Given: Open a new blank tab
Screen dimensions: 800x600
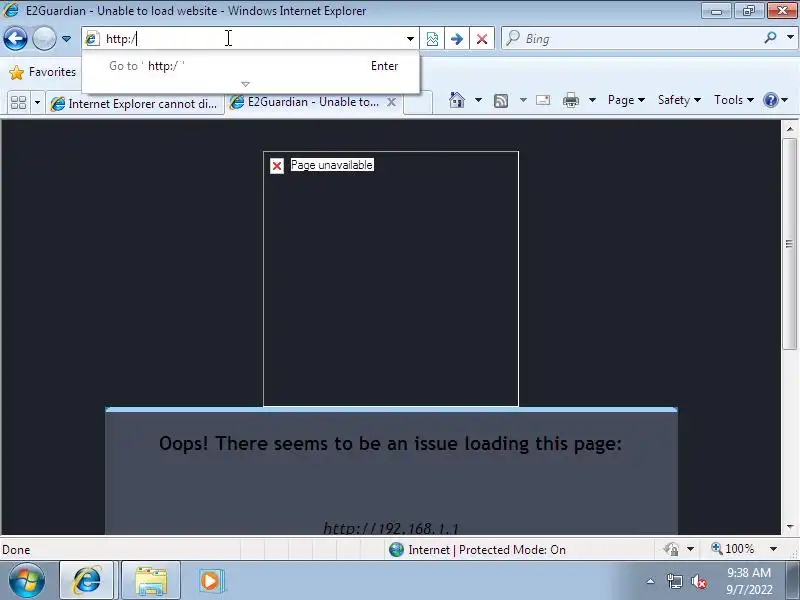Looking at the screenshot, I should pos(418,103).
